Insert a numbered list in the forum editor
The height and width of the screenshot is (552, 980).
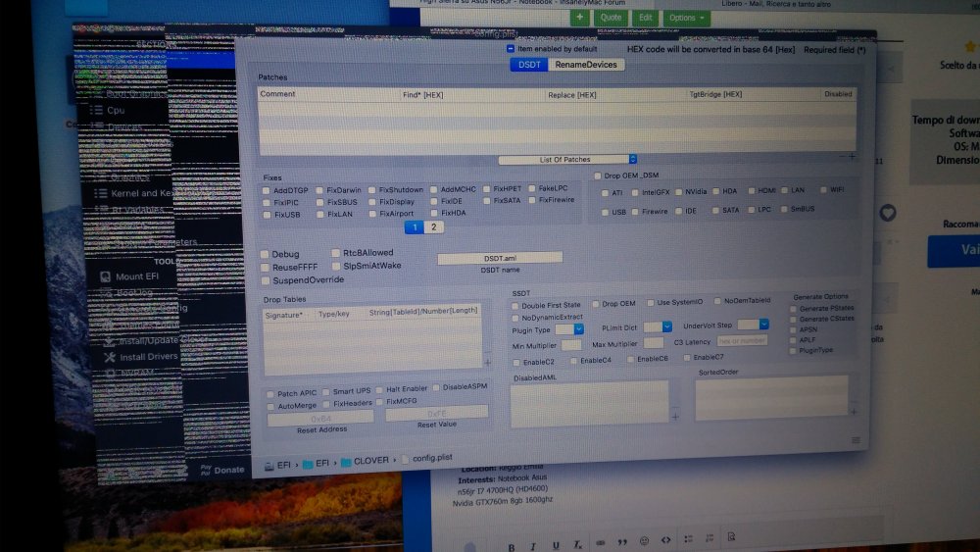point(710,538)
